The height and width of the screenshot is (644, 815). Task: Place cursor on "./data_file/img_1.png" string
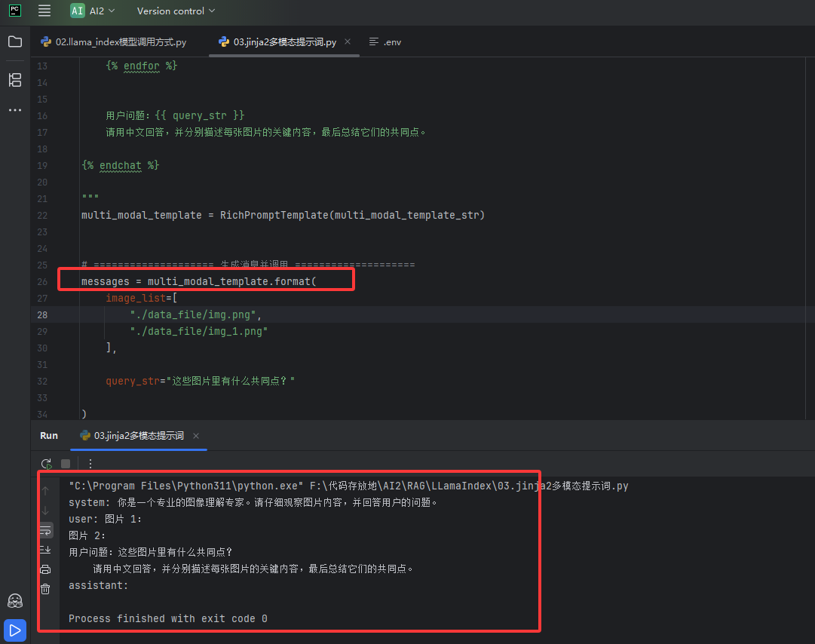[198, 332]
